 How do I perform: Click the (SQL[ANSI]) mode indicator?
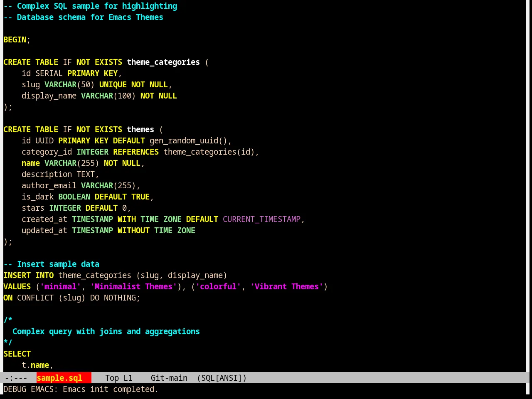[222, 378]
